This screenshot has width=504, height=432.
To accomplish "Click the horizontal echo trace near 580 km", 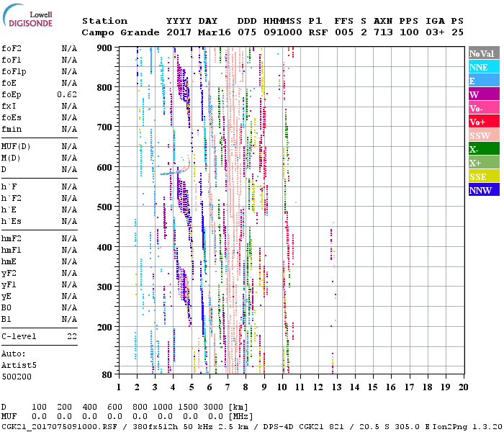I will pyautogui.click(x=175, y=172).
